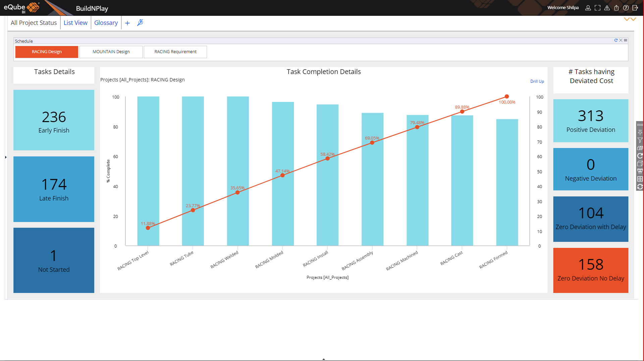Click the RACING Machined bar
The height and width of the screenshot is (361, 644).
point(417,180)
